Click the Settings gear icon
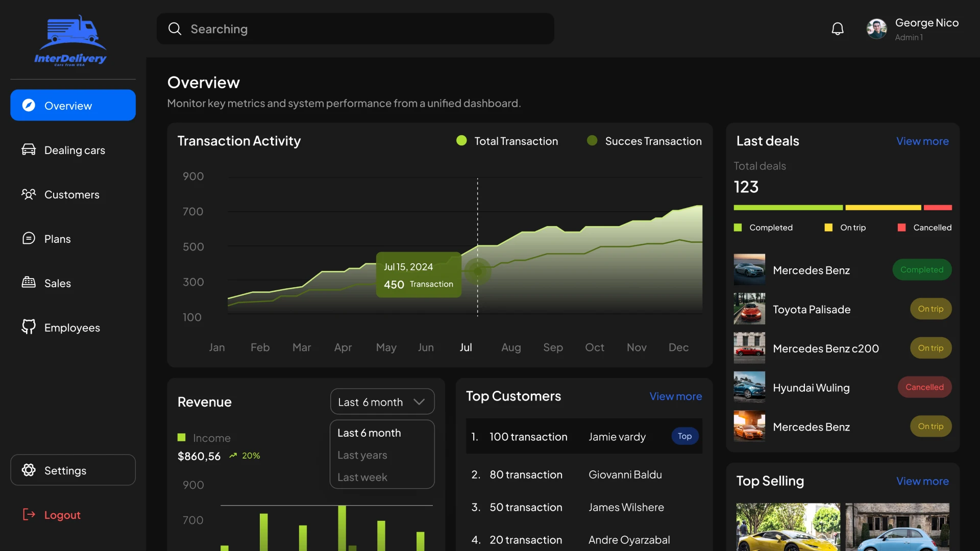Image resolution: width=980 pixels, height=551 pixels. tap(29, 470)
